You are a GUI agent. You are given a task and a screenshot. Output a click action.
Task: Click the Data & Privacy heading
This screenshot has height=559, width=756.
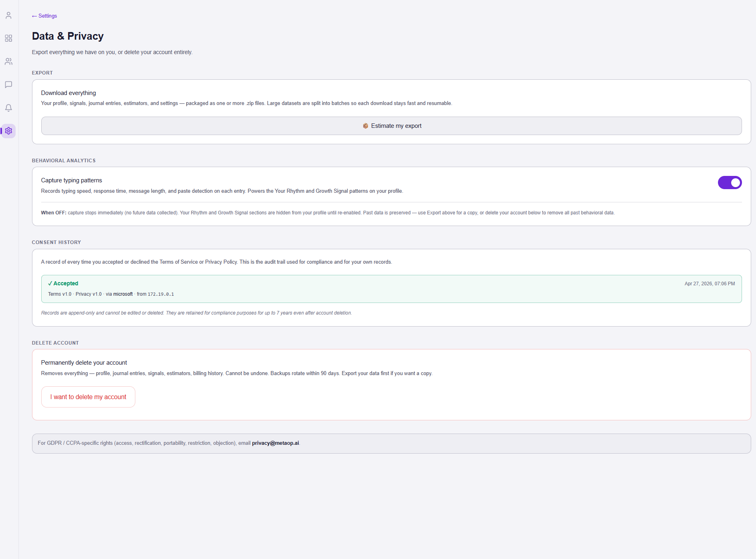point(68,36)
